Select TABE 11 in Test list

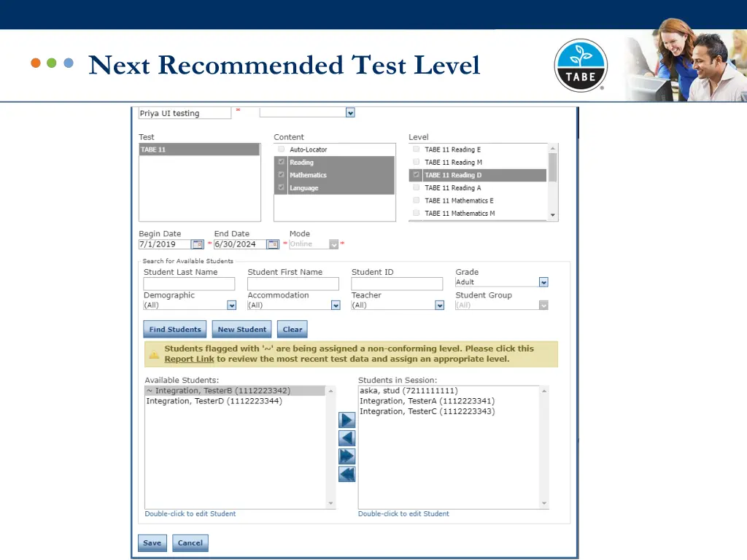click(200, 149)
